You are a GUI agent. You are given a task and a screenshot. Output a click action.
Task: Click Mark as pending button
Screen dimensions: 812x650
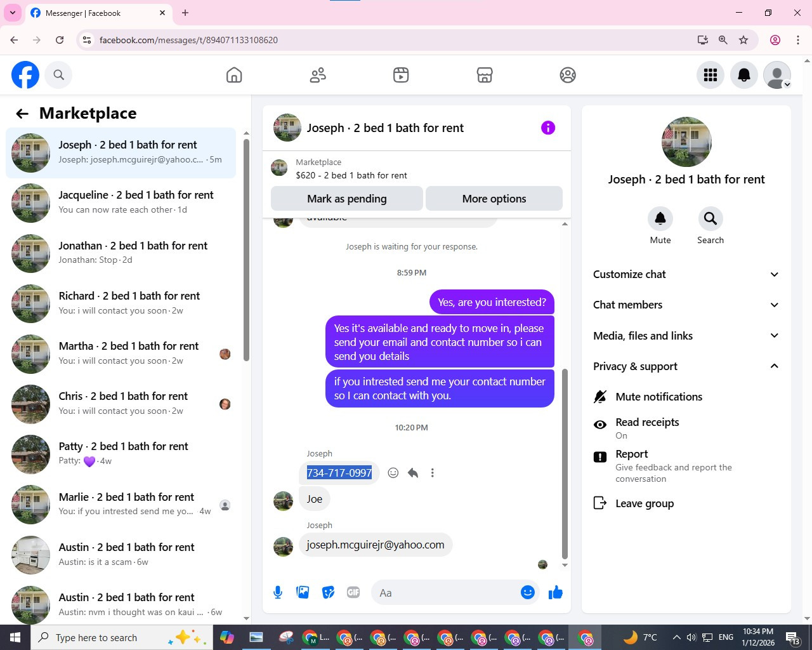click(x=346, y=199)
